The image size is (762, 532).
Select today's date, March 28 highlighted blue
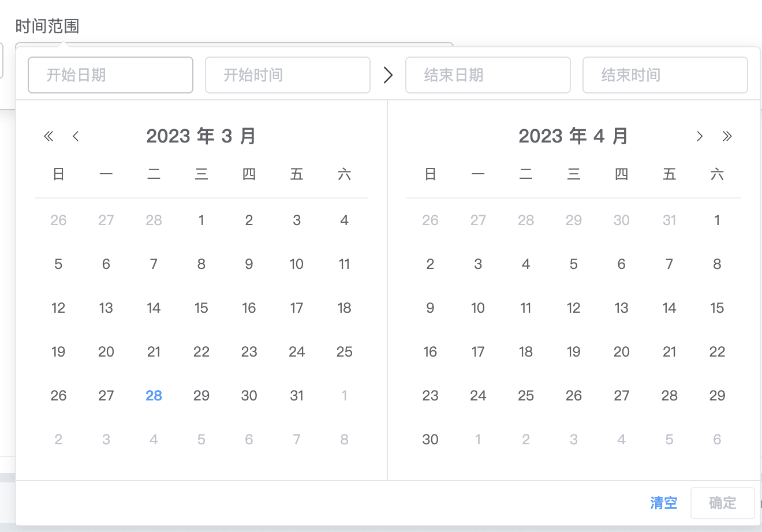coord(154,395)
